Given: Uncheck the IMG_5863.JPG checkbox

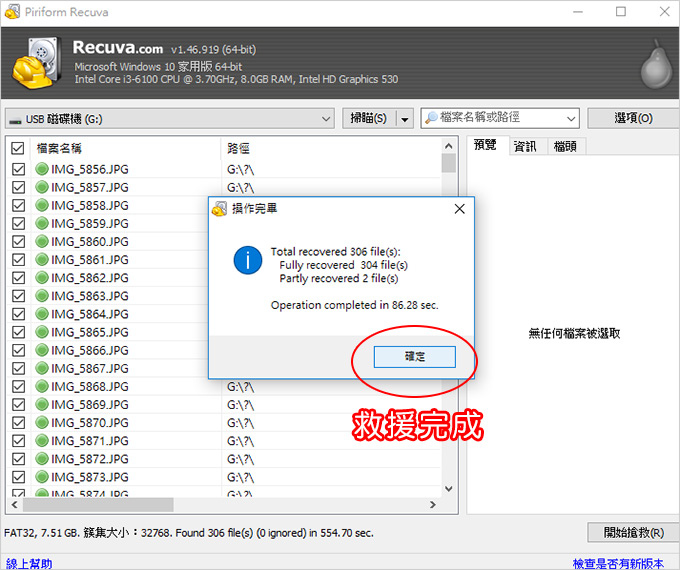Looking at the screenshot, I should (x=18, y=296).
